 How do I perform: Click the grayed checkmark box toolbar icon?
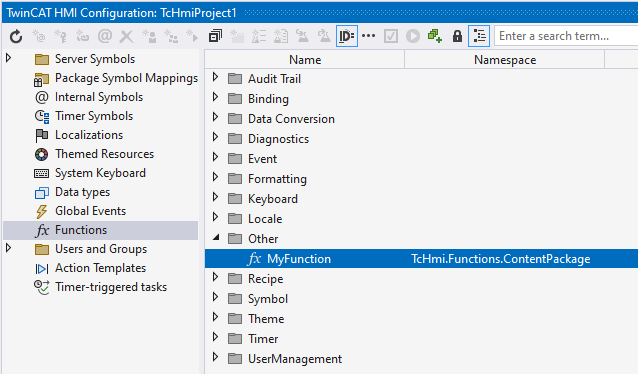click(391, 36)
